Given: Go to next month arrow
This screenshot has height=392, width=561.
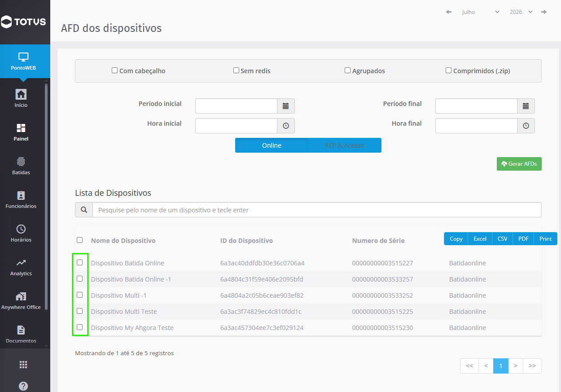Looking at the screenshot, I should [x=544, y=12].
